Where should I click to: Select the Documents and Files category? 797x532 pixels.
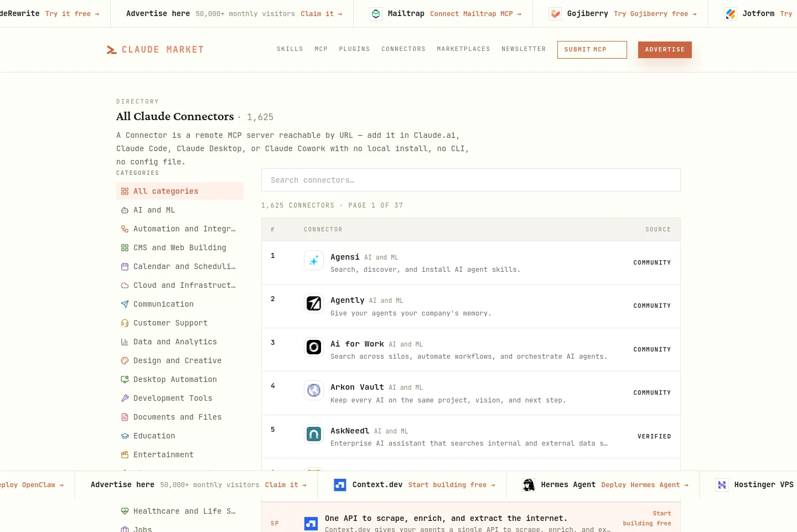180,417
